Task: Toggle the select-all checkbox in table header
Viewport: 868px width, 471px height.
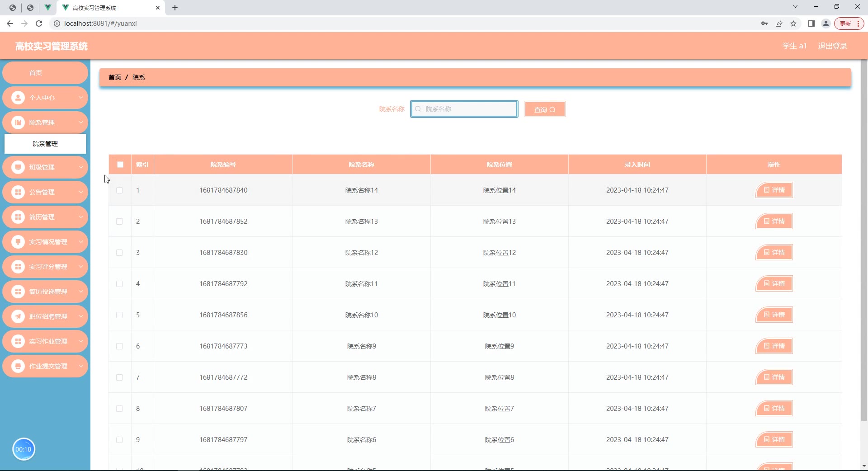Action: tap(120, 165)
